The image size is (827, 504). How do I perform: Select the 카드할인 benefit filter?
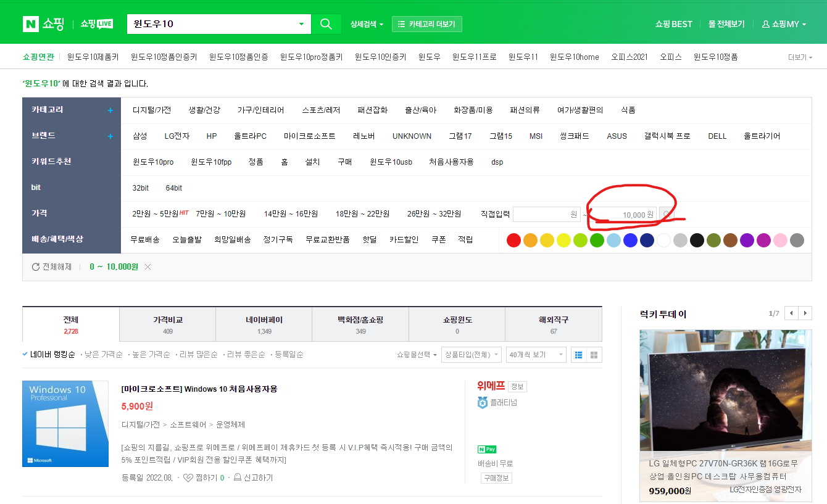pyautogui.click(x=404, y=240)
